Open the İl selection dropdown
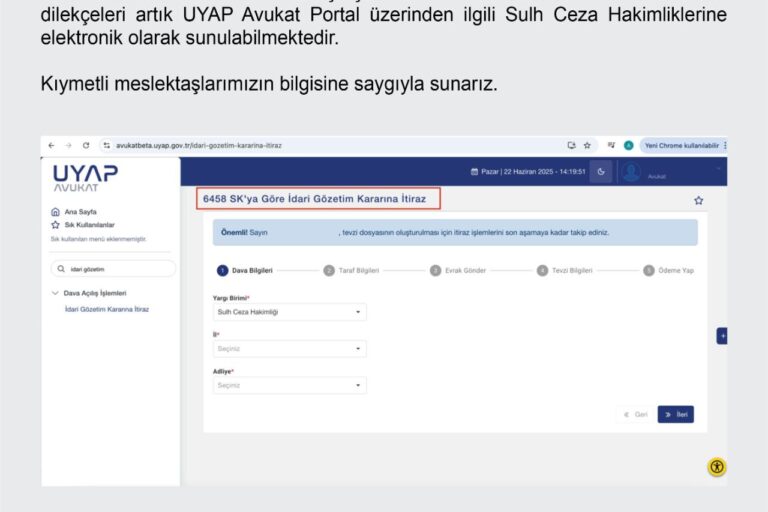Screen dimensions: 768x512 (x=289, y=349)
